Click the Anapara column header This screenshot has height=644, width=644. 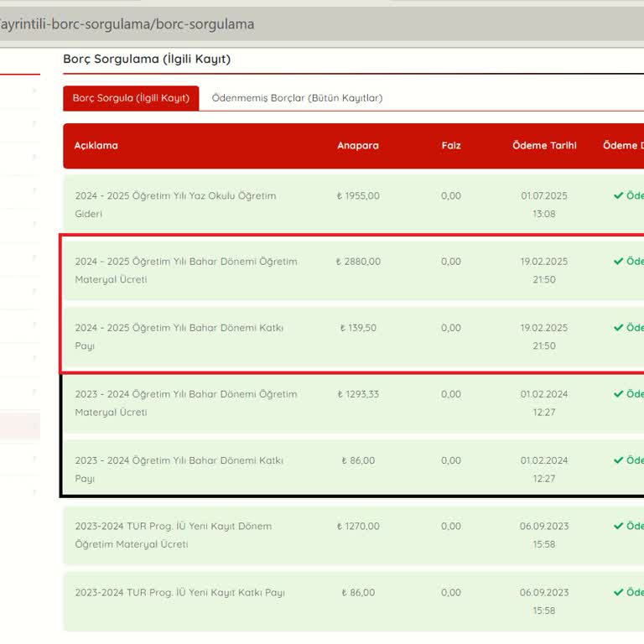coord(358,146)
